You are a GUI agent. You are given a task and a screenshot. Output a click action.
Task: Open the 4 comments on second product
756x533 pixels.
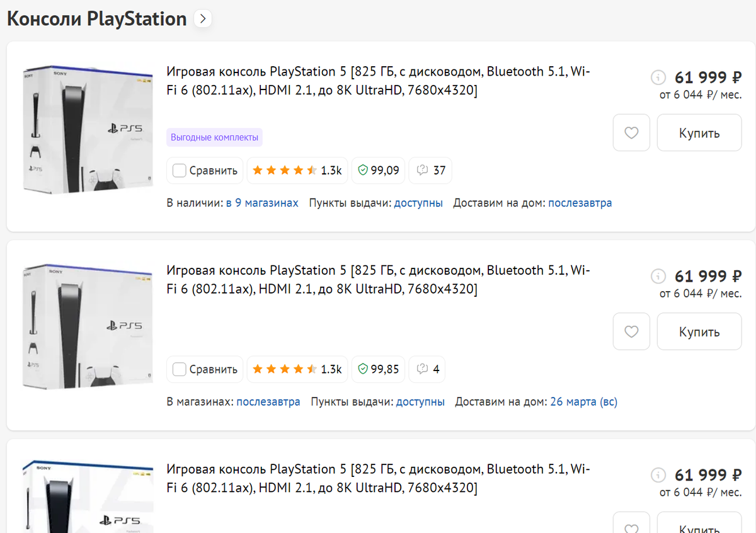pyautogui.click(x=428, y=369)
